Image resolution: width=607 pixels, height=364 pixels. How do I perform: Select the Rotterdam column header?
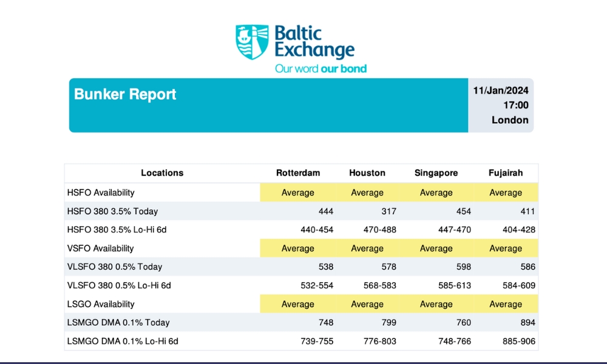tap(297, 173)
